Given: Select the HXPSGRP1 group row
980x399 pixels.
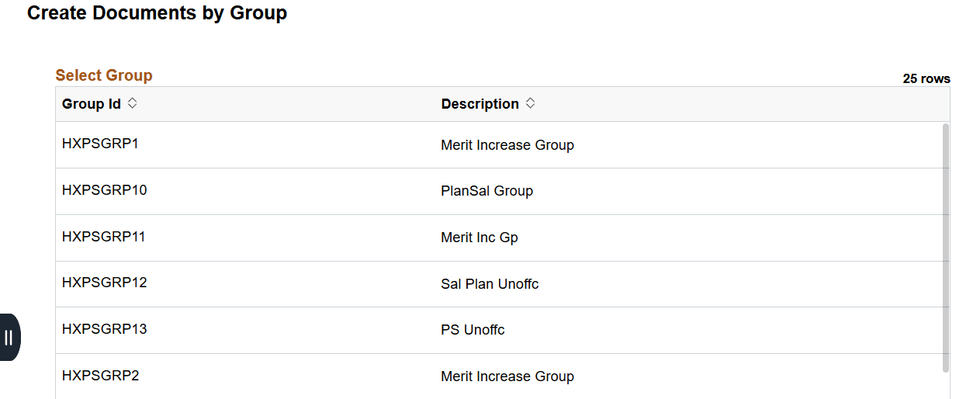Looking at the screenshot, I should coord(100,144).
